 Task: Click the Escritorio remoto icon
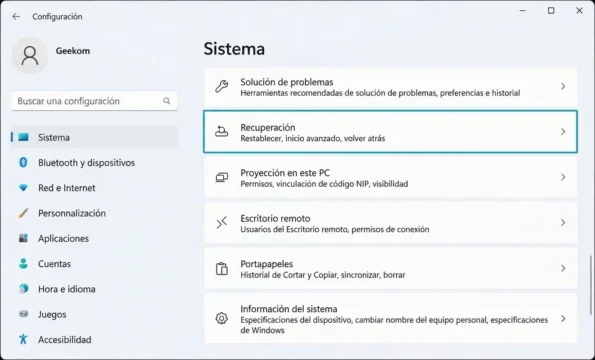coord(222,223)
